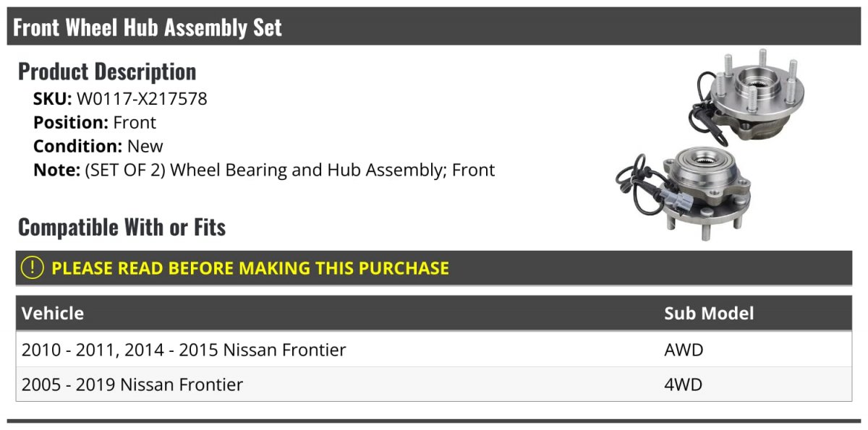Click the Compatible With or Fits heading
Viewport: 868px width, 430px height.
coord(122,228)
